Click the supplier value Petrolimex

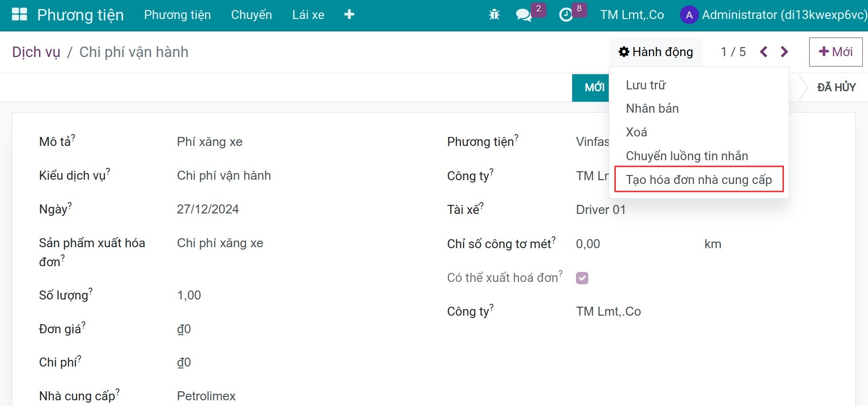pos(206,396)
